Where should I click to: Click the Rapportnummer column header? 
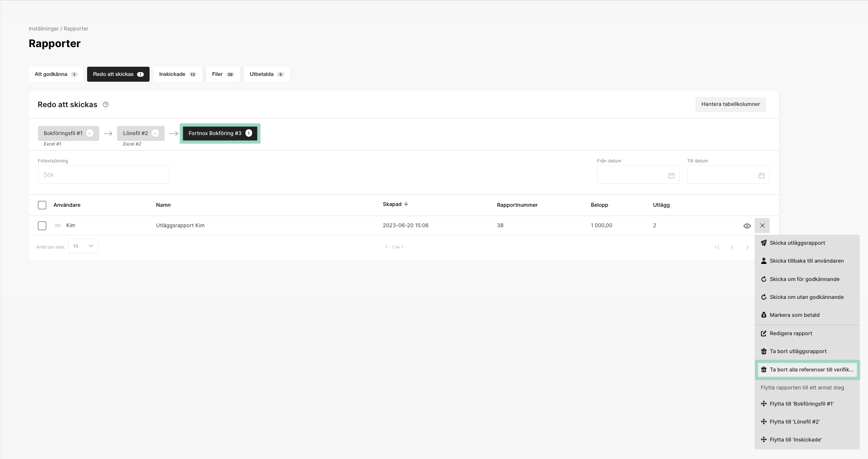517,205
